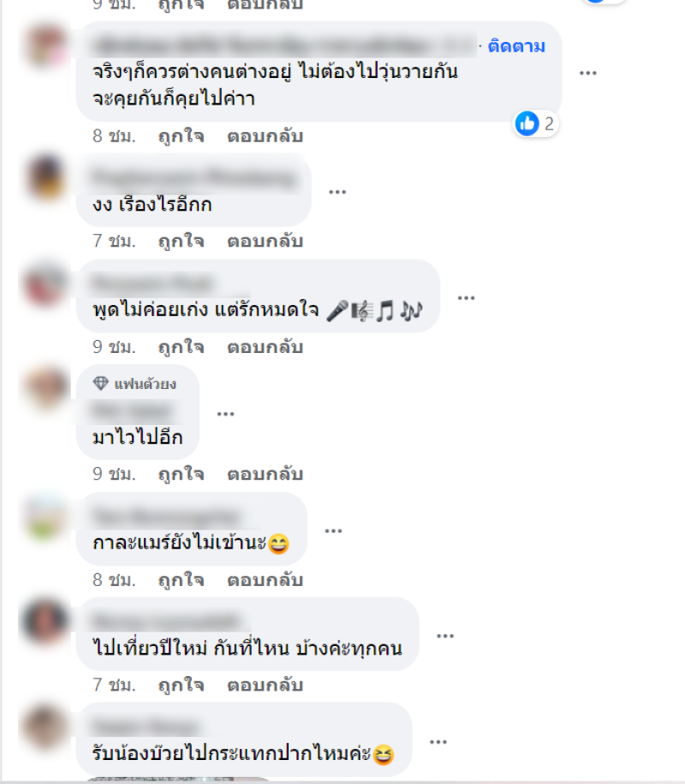Click the ติดตาม follow link

click(516, 46)
